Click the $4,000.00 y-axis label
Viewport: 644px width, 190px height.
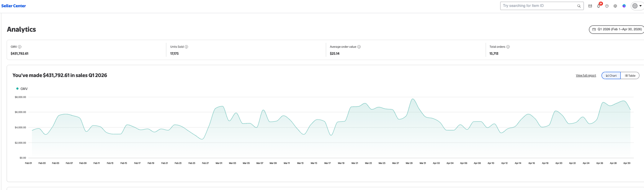point(20,127)
